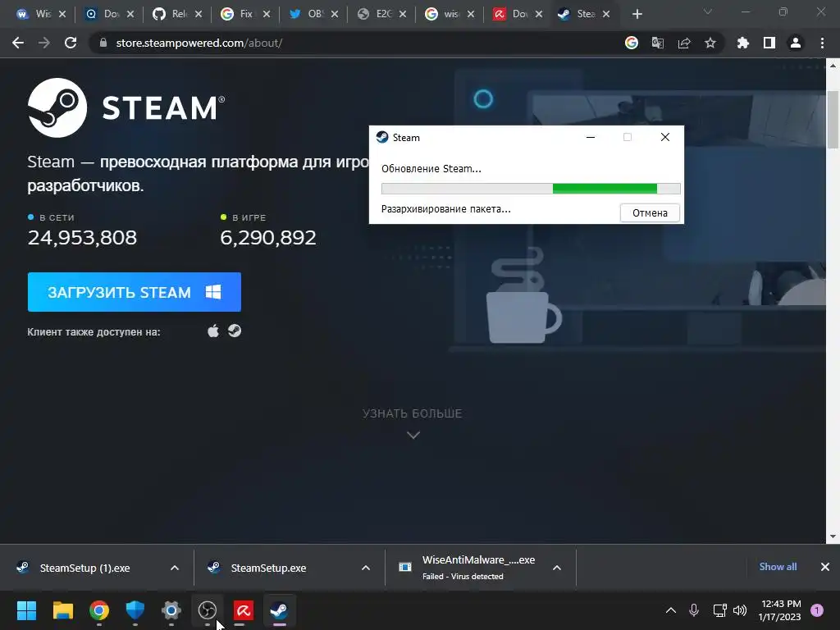840x630 pixels.
Task: Expand options for SteamSetup (1).exe download
Action: [x=175, y=568]
